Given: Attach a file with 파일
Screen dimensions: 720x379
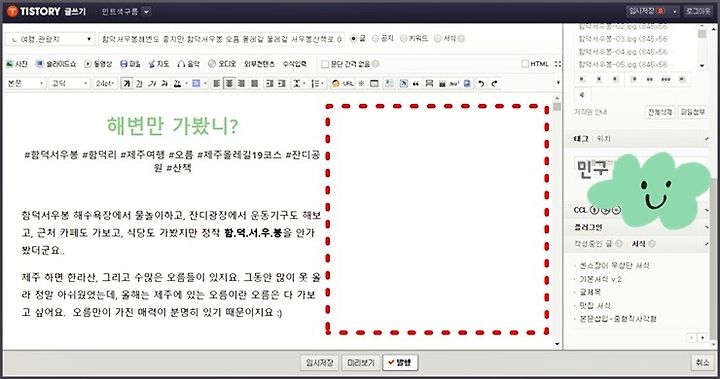Looking at the screenshot, I should pos(130,64).
